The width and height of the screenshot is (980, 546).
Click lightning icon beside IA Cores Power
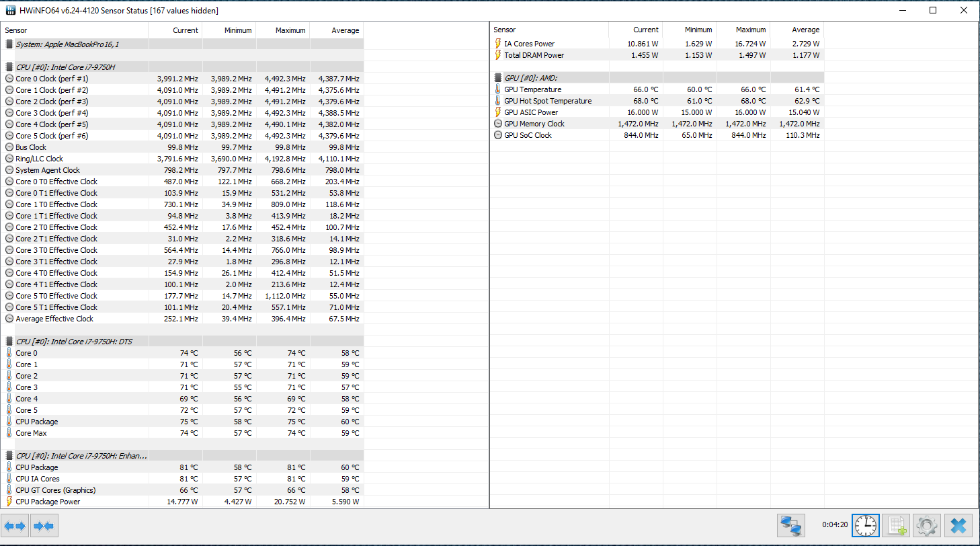(498, 44)
